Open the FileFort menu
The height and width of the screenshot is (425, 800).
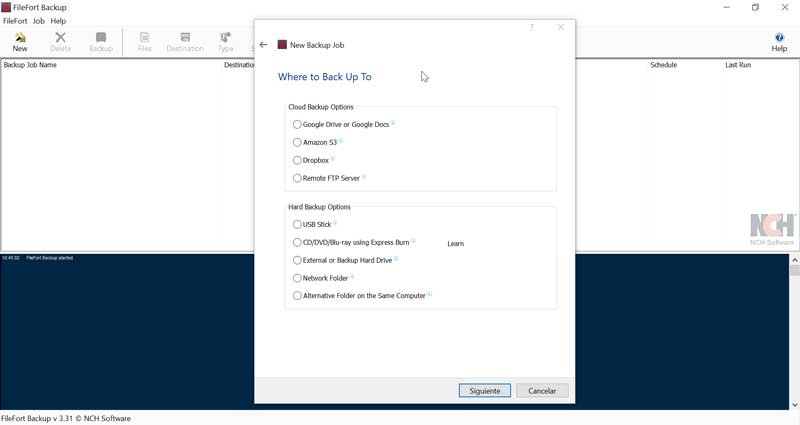click(15, 21)
